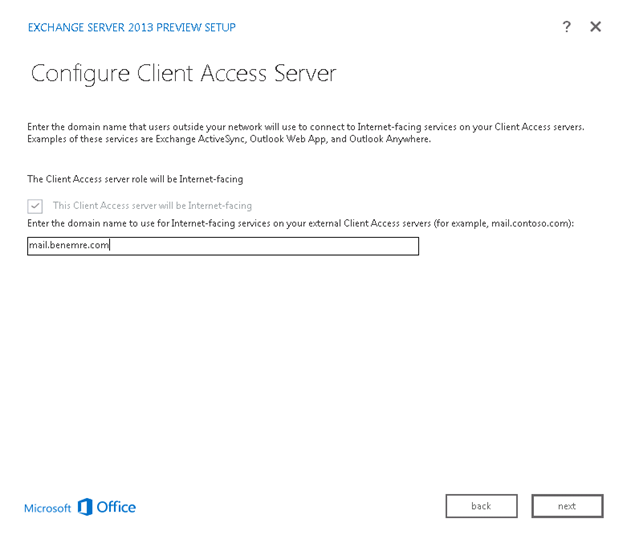Click the Configure Client Access Server heading

(184, 74)
